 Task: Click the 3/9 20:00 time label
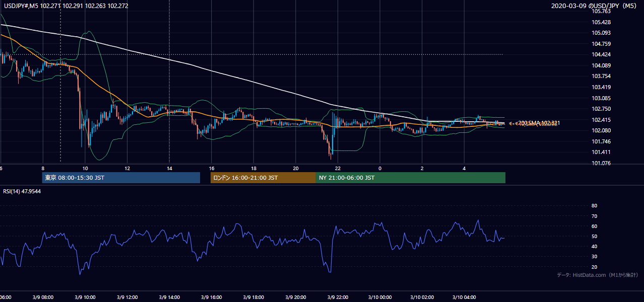296,297
